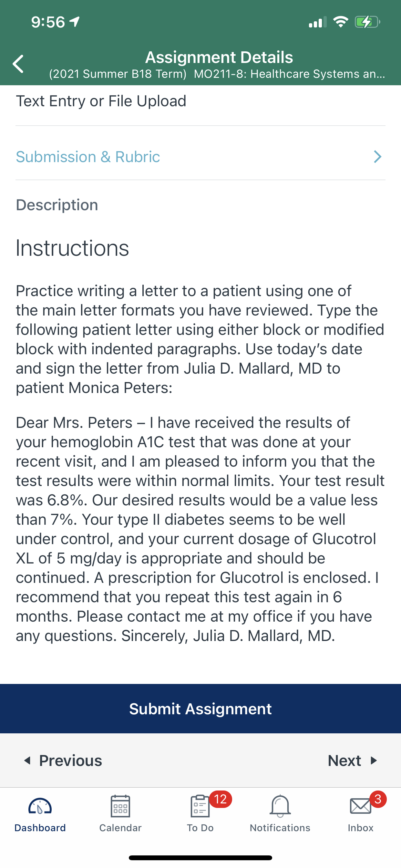Go to the Previous assignment

[x=63, y=760]
